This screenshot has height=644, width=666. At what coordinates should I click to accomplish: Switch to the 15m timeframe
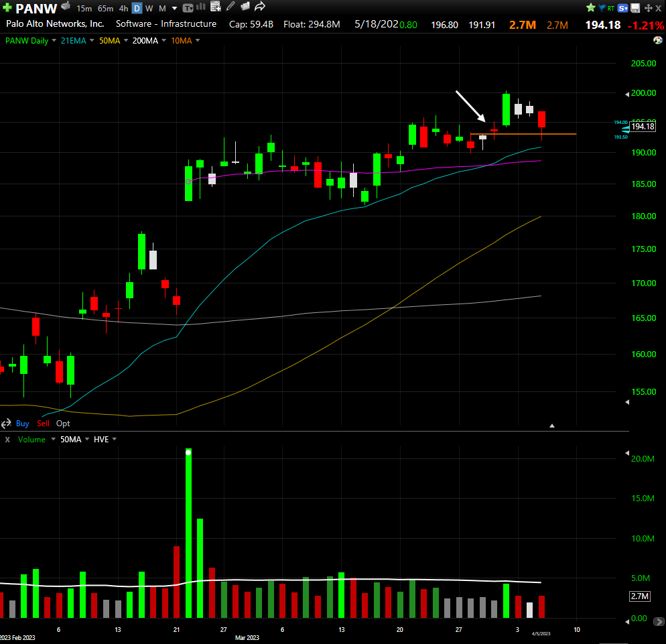pos(84,9)
